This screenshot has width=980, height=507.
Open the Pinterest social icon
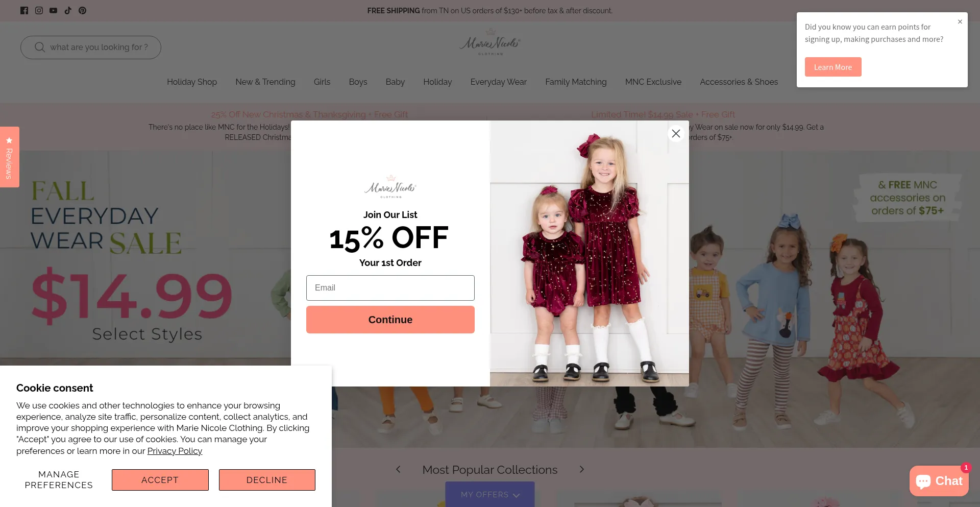coord(82,10)
